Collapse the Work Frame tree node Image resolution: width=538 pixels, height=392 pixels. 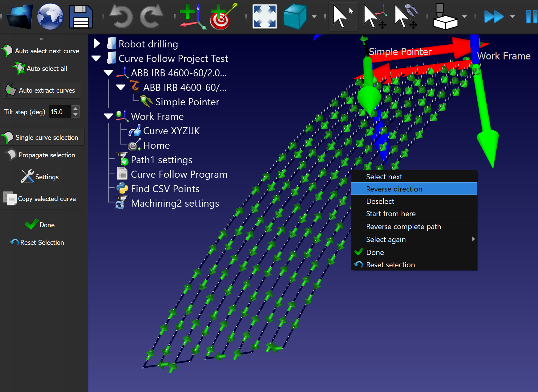(x=108, y=116)
